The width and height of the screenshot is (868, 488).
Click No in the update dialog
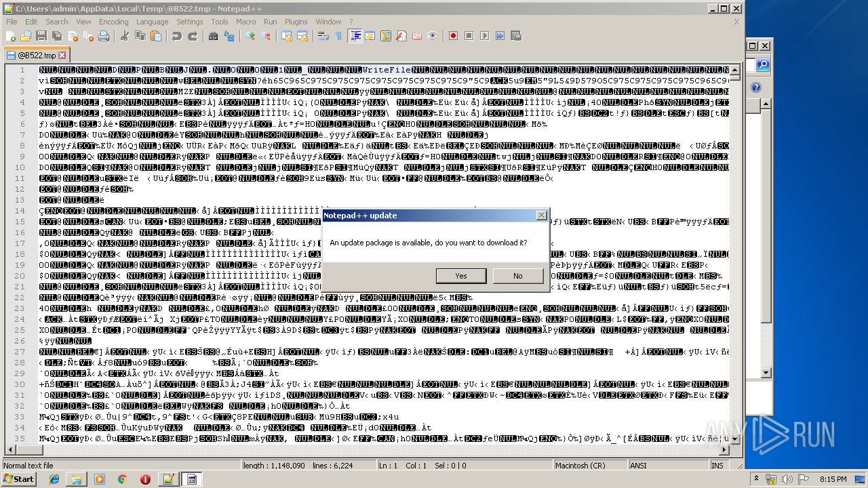click(x=518, y=276)
